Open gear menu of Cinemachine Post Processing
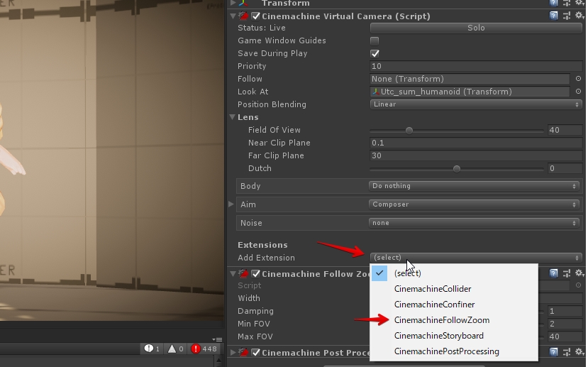 pyautogui.click(x=579, y=352)
